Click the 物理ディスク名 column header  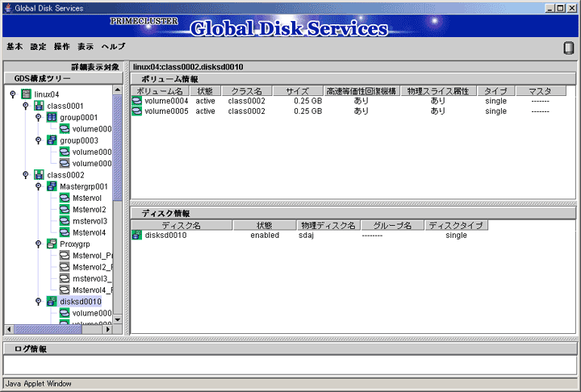coord(328,225)
